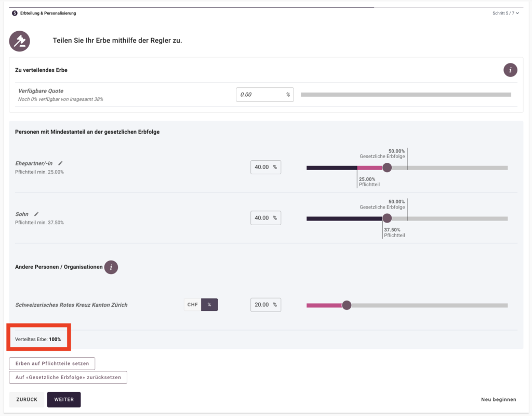Reset to Gesetzliche Erbfolge
The width and height of the screenshot is (532, 416).
coord(68,377)
